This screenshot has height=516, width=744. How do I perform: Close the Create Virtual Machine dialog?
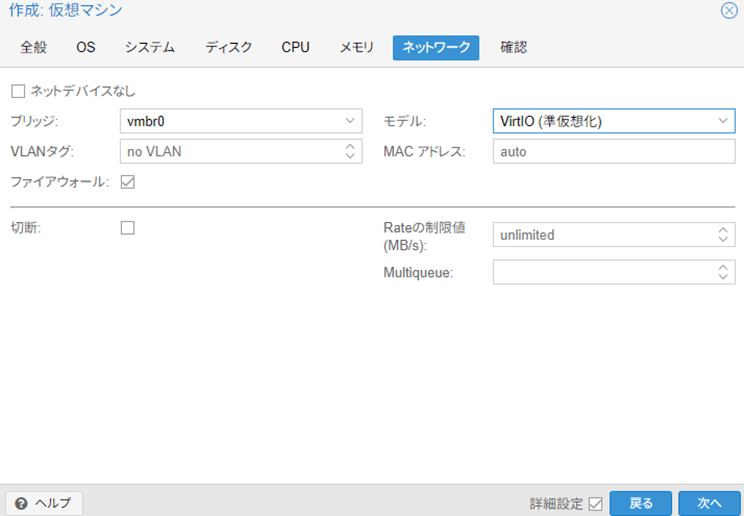pos(729,10)
